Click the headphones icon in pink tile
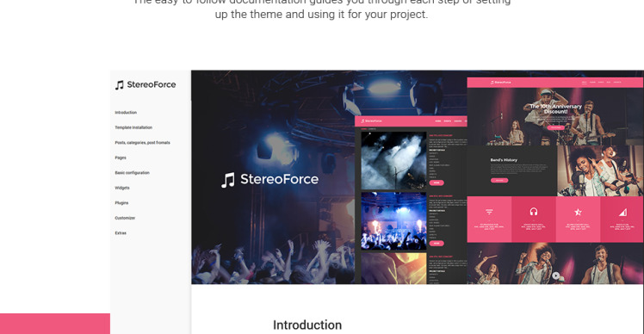644x334 pixels. point(533,212)
